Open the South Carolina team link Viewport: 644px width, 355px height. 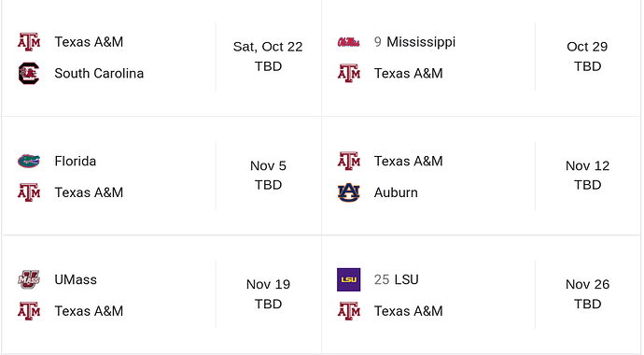point(99,74)
